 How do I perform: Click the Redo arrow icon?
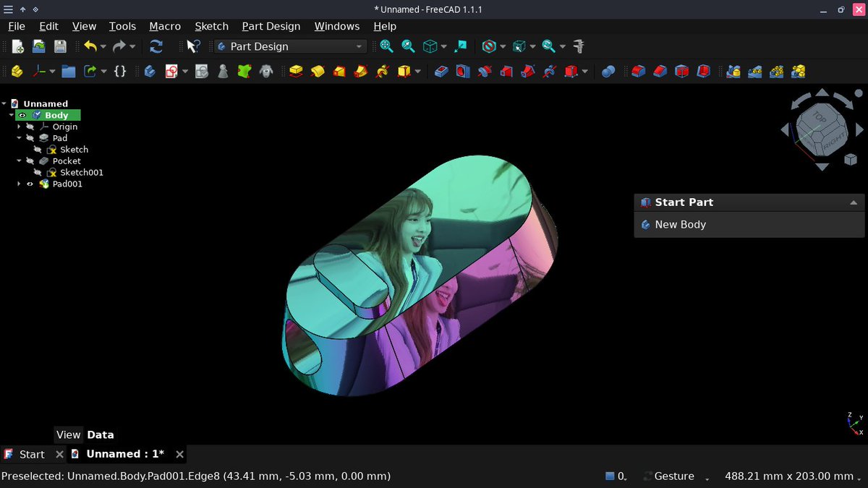click(x=119, y=46)
